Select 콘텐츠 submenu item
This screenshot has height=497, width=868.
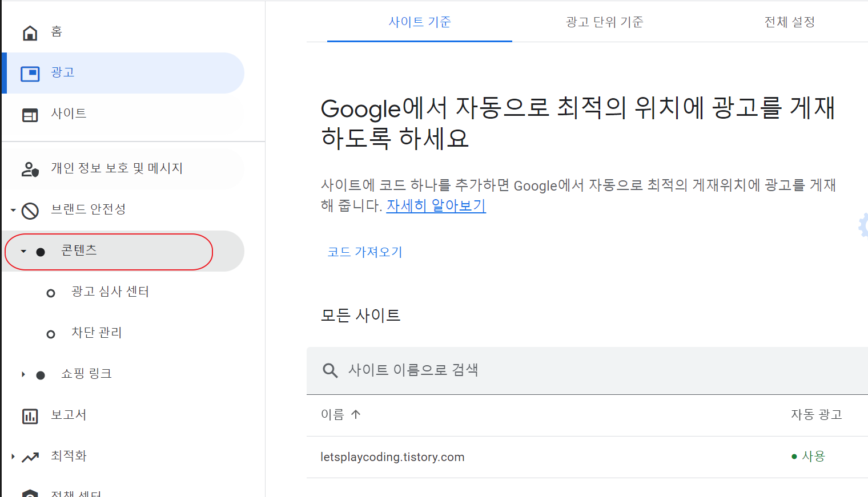click(x=123, y=251)
